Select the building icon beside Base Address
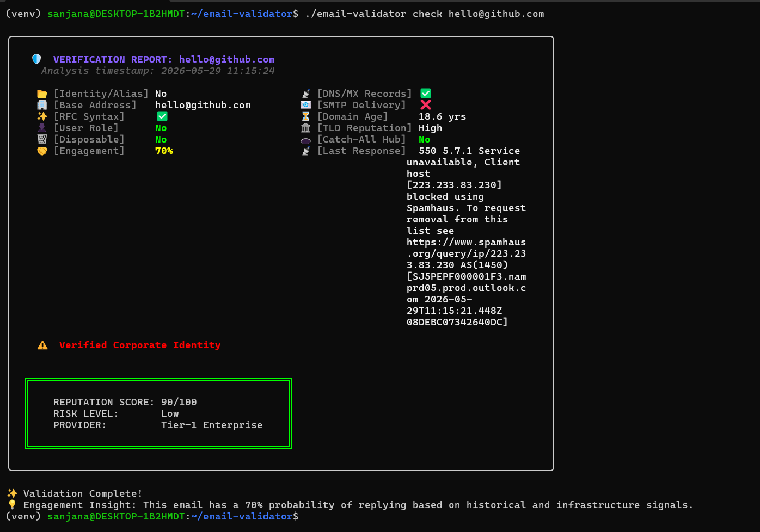This screenshot has height=532, width=760. [x=42, y=105]
